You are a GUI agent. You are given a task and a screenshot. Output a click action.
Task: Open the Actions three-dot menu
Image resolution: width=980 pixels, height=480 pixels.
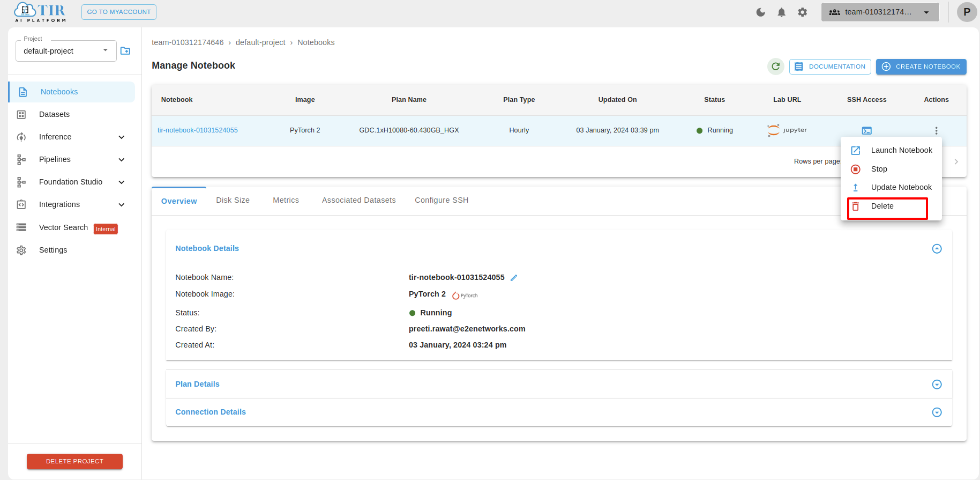pos(936,130)
